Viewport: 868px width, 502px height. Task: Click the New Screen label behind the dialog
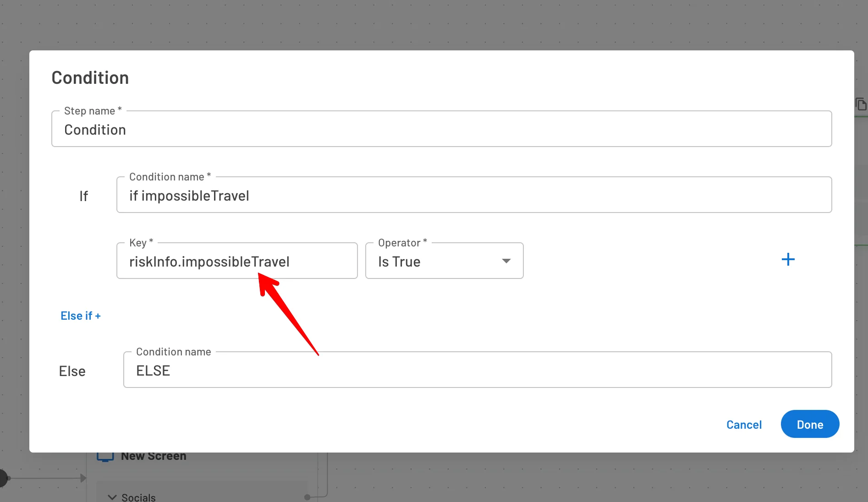[154, 457]
